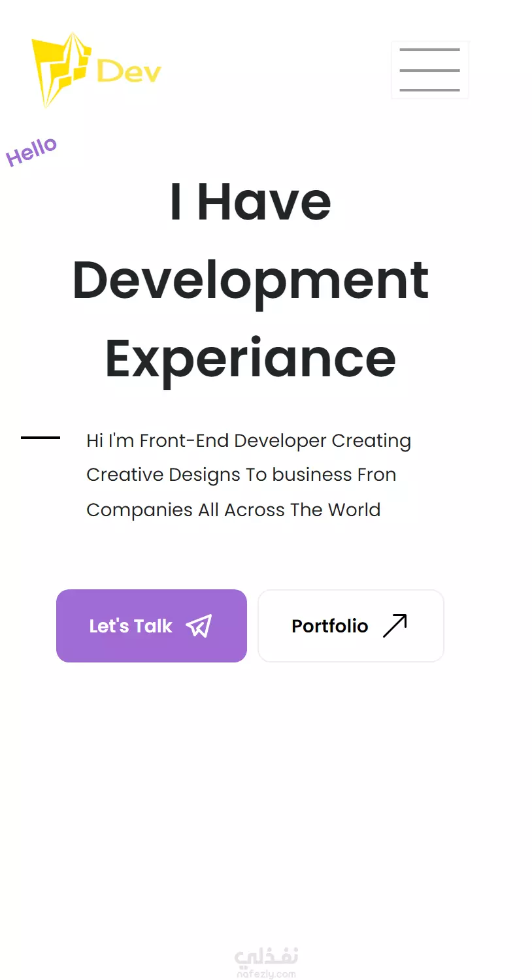Click the line "Companies All Across The World"

tap(233, 510)
